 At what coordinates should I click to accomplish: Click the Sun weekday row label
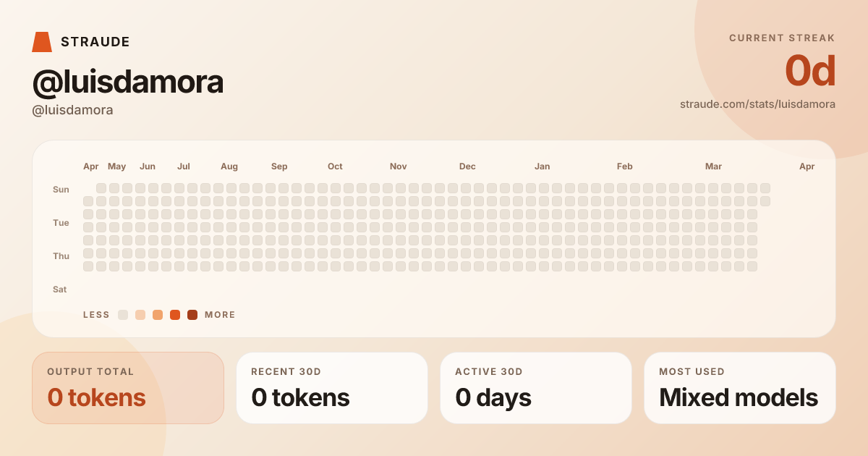pos(61,190)
